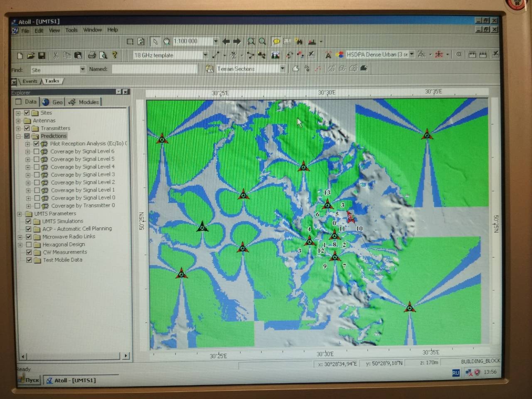Screen dimensions: 532x399
Task: Enable Coverage by Signal Level 3 checkbox
Action: 37,175
